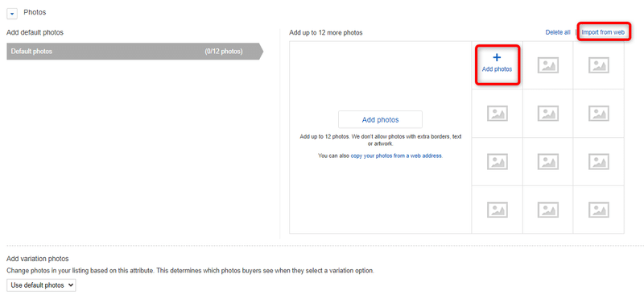The height and width of the screenshot is (295, 644).
Task: Click the second-row first photo placeholder
Action: pos(497,113)
